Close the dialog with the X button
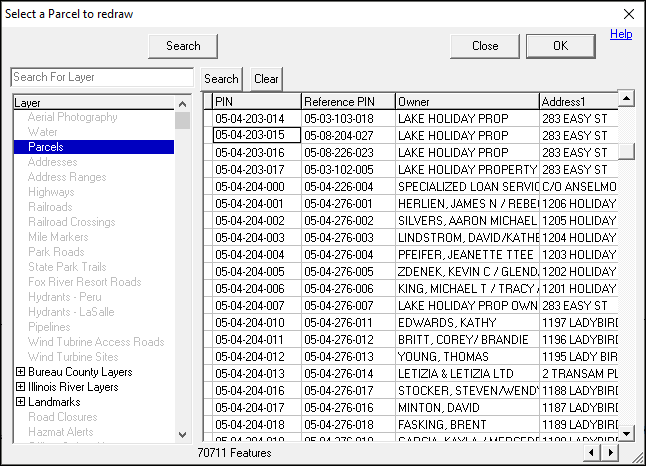Image resolution: width=646 pixels, height=466 pixels. [x=628, y=14]
